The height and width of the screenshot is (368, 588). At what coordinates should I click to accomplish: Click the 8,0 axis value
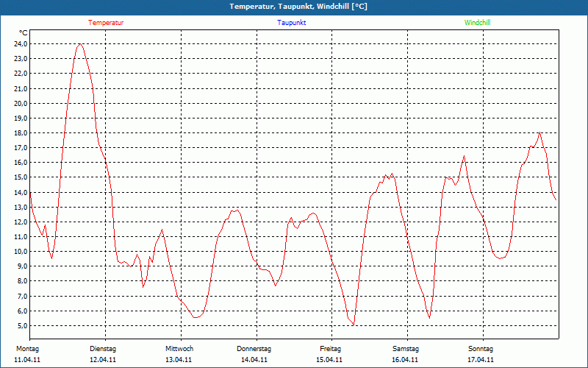pos(22,280)
